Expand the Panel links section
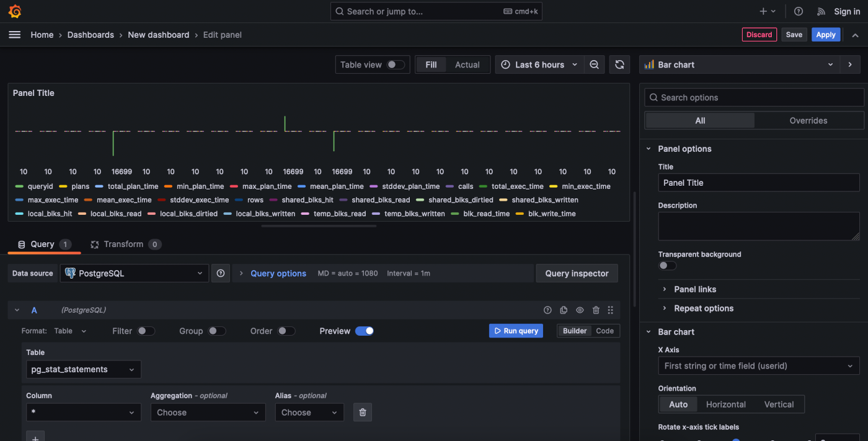The image size is (868, 441). pyautogui.click(x=696, y=289)
